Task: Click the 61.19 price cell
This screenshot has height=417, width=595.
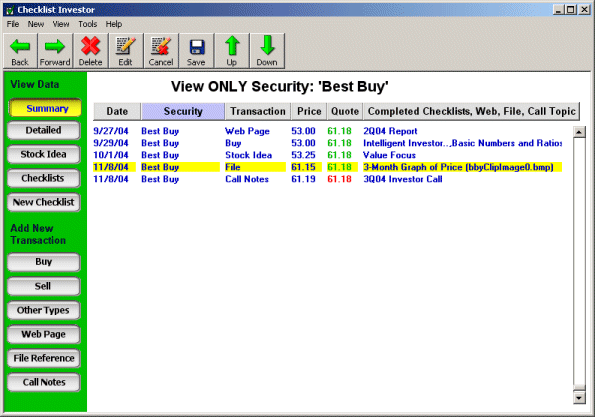Action: 303,179
